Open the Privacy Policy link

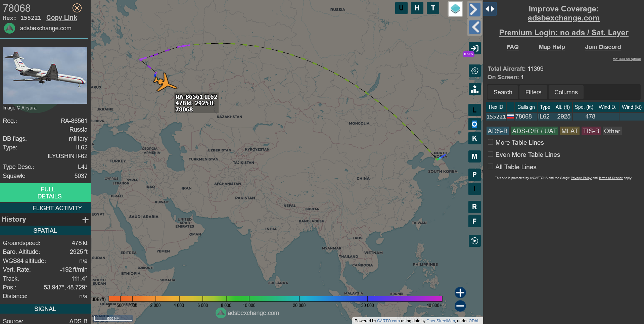(x=581, y=178)
